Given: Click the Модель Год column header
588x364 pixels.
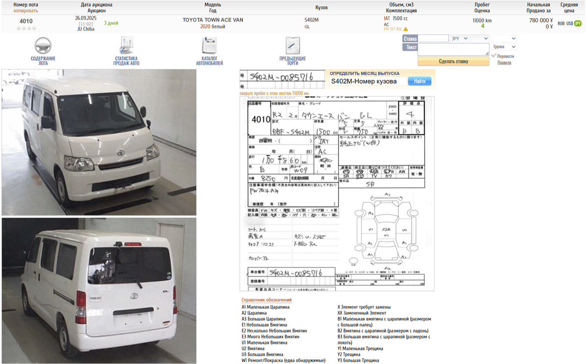Looking at the screenshot, I should [213, 7].
